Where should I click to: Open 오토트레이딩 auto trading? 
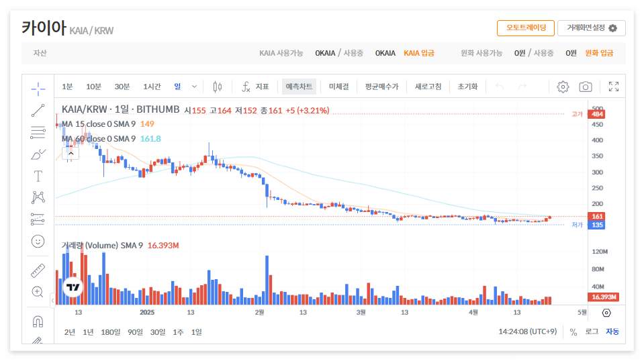pyautogui.click(x=526, y=28)
